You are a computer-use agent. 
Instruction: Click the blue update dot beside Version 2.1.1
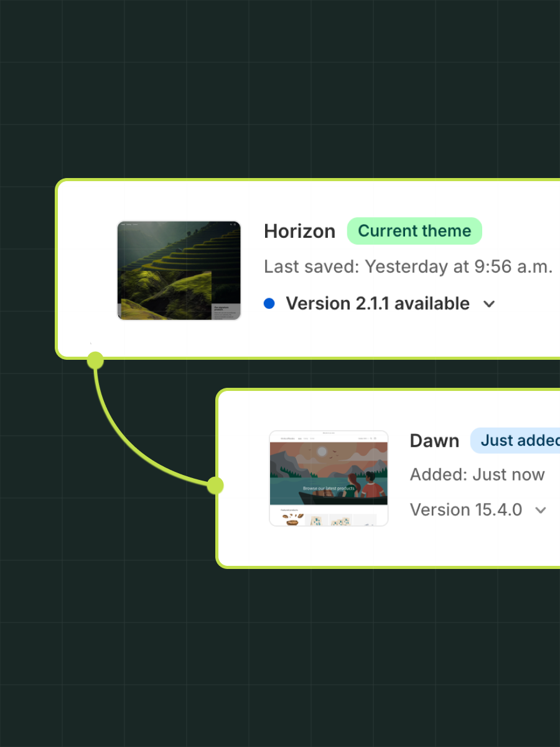[x=269, y=304]
